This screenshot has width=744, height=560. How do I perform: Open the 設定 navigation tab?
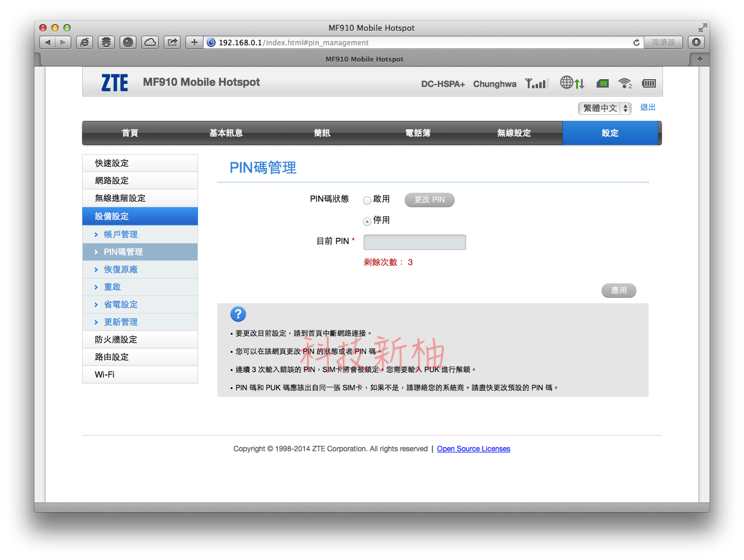click(611, 133)
